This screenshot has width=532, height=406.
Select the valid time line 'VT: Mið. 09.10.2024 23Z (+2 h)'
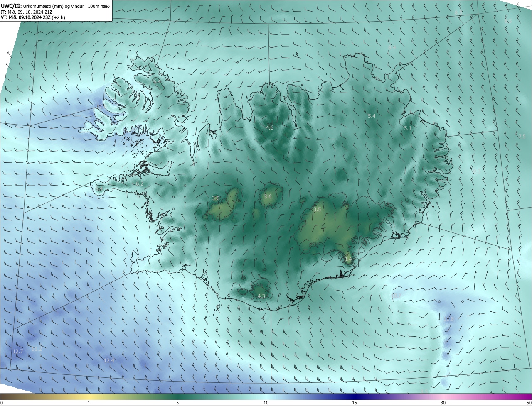(33, 18)
